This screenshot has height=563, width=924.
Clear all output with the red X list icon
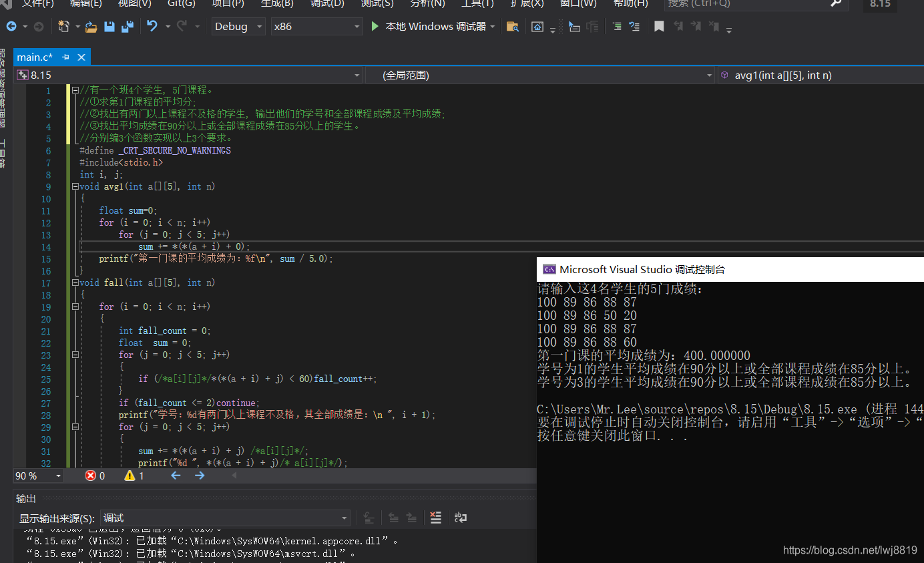click(x=436, y=518)
